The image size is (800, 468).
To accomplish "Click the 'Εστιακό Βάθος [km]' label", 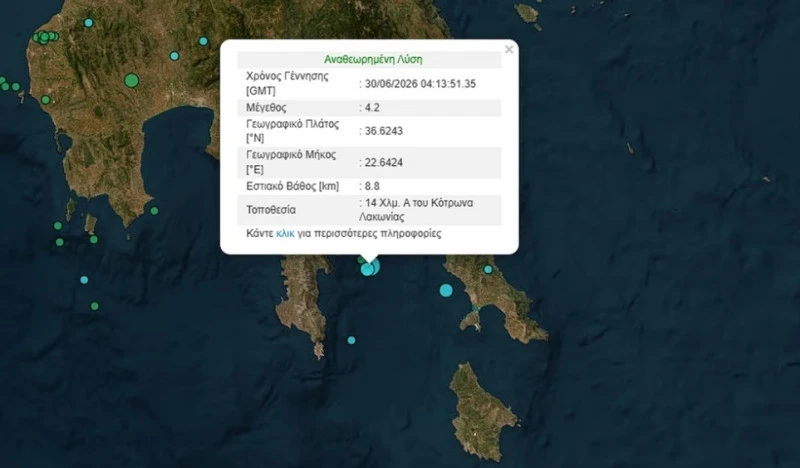I will (x=292, y=186).
